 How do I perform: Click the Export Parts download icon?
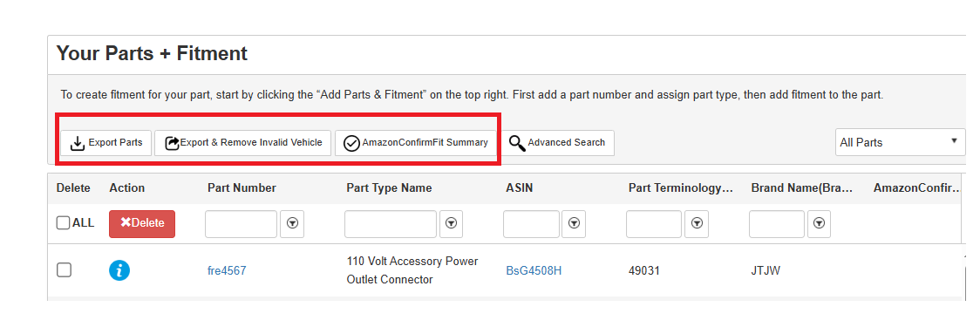pos(77,143)
